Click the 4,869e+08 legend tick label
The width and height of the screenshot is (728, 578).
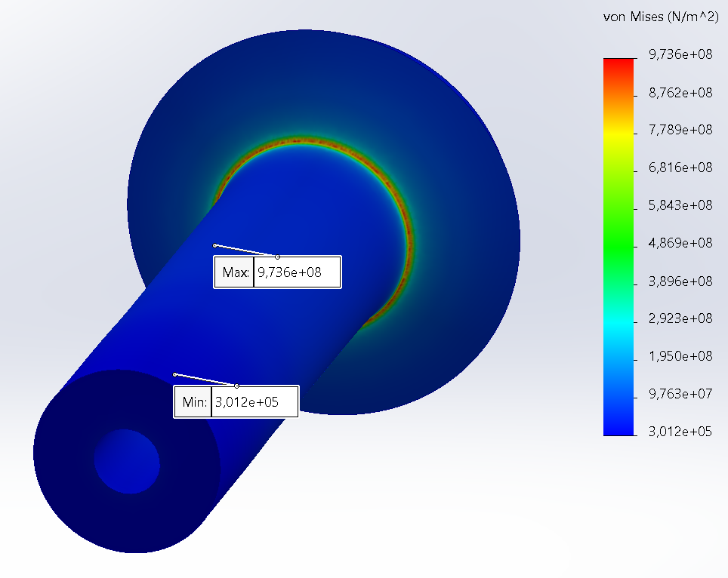680,243
